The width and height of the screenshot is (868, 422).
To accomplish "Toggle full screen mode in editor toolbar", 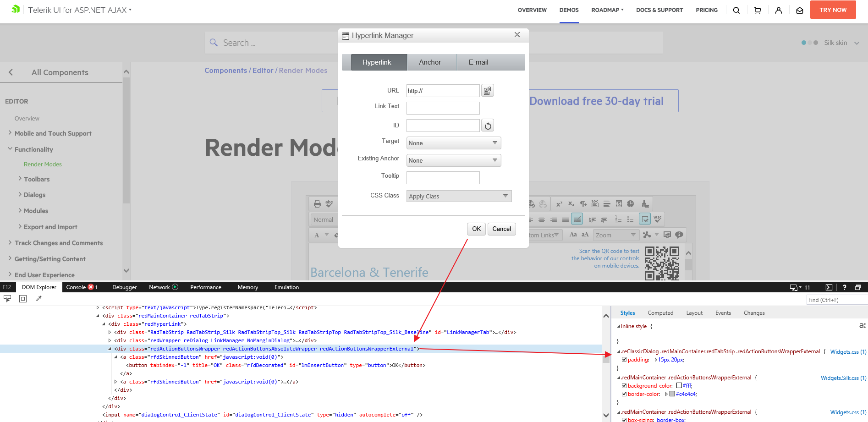I will click(x=667, y=235).
